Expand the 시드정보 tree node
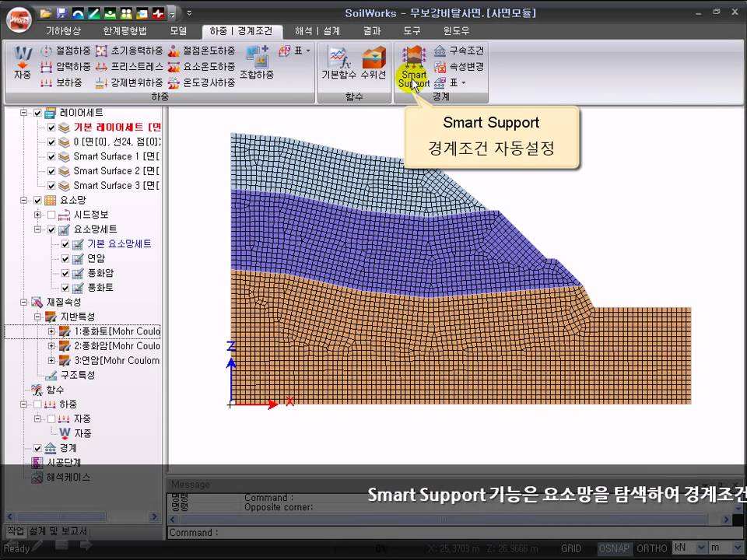Screen dimensions: 747x560 [37, 215]
